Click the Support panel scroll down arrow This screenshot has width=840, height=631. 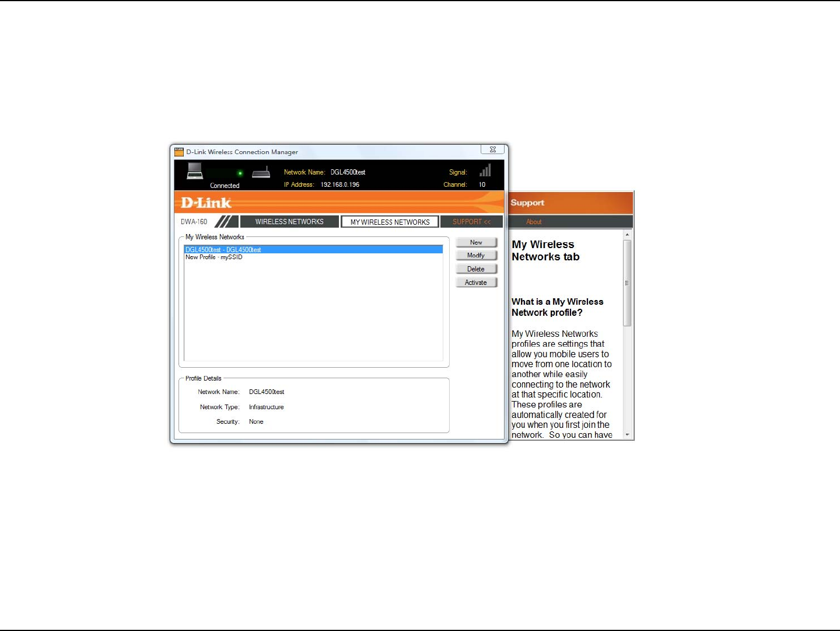coord(627,435)
